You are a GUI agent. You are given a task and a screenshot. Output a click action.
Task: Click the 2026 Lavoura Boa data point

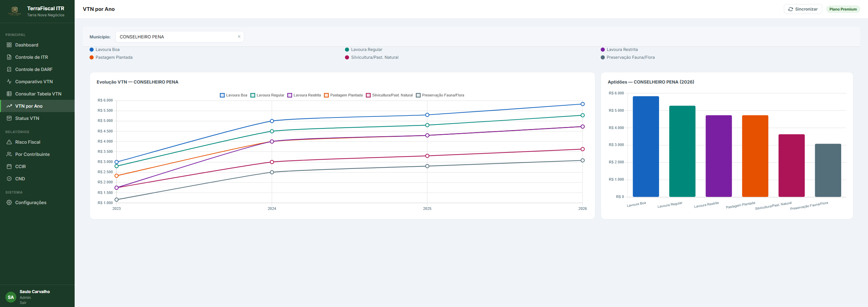tap(582, 104)
